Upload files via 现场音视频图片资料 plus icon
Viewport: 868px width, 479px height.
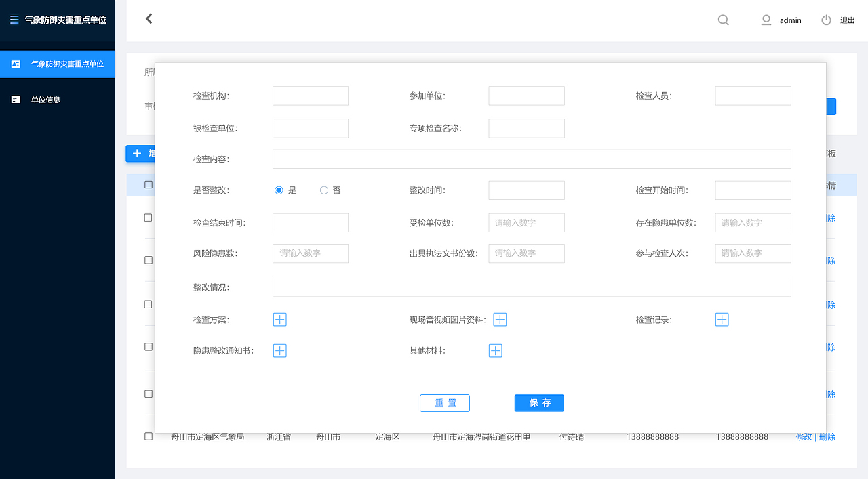(500, 319)
